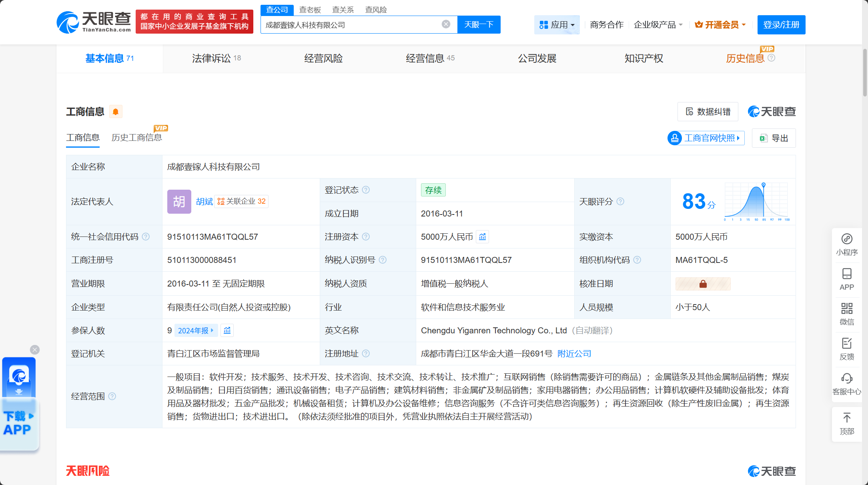Open the 历史工商信息 sub-tab
The height and width of the screenshot is (485, 868).
(x=137, y=138)
